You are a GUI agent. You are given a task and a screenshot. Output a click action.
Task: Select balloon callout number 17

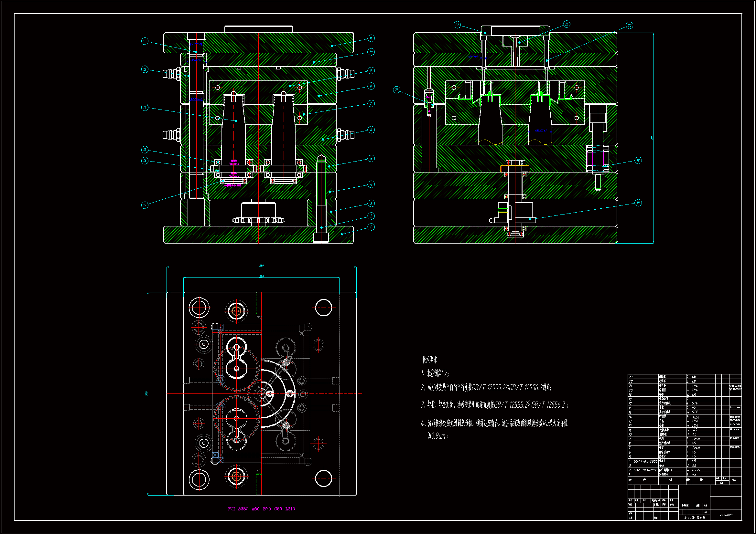[145, 205]
